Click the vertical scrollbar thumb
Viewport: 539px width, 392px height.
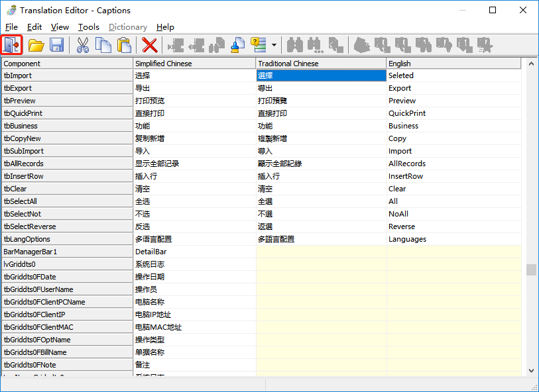pos(531,269)
